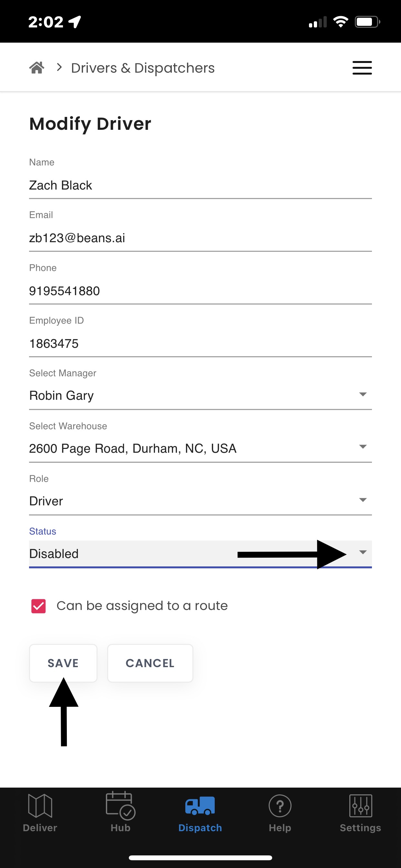
Task: Cancel modifying the driver
Action: point(150,663)
